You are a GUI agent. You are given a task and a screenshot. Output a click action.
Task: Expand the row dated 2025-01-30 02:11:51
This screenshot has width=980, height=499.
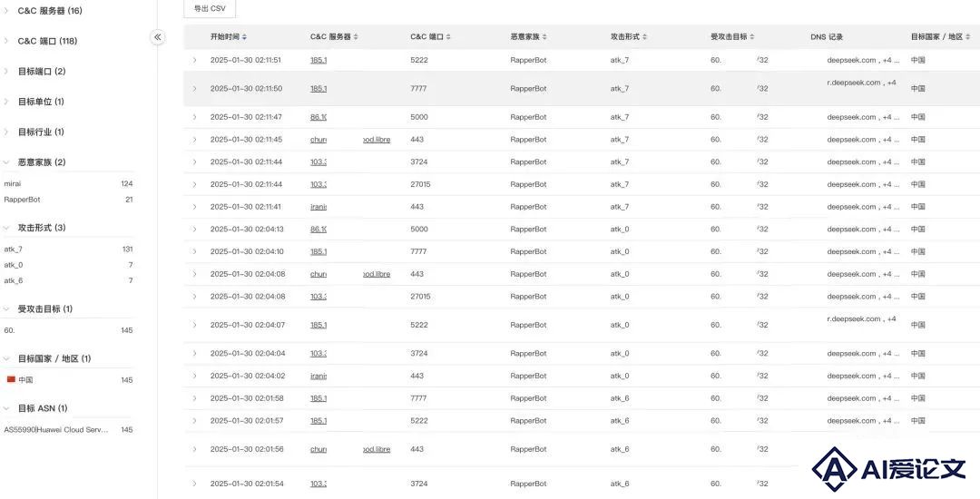click(x=195, y=61)
